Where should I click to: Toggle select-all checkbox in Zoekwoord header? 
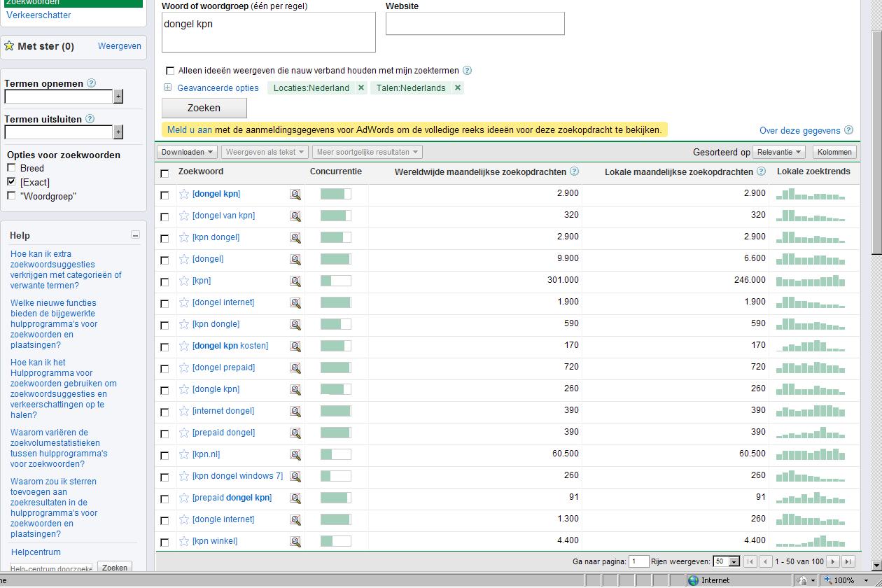[164, 174]
